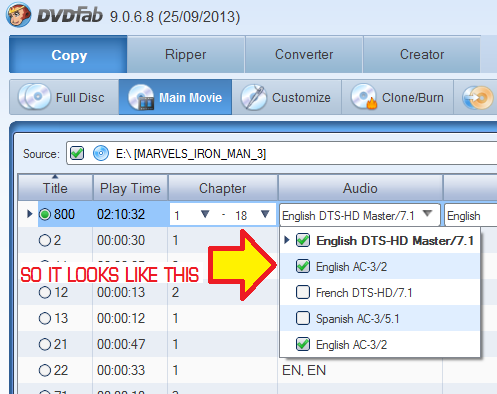Collapse the Audio dropdown for title 800

pos(427,214)
